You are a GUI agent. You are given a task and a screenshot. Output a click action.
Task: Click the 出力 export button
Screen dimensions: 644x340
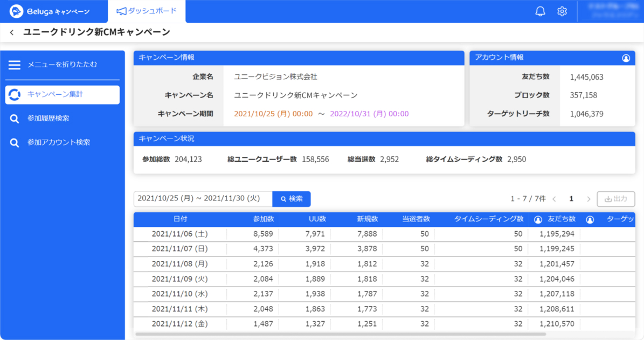616,199
